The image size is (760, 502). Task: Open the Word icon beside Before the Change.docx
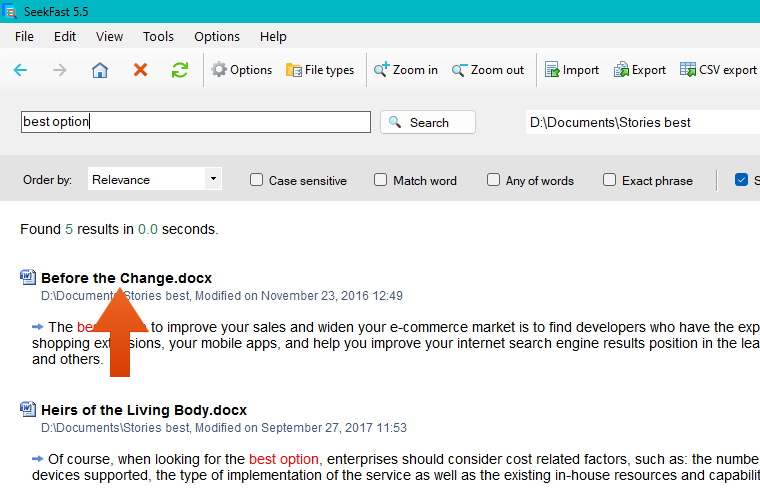point(28,277)
